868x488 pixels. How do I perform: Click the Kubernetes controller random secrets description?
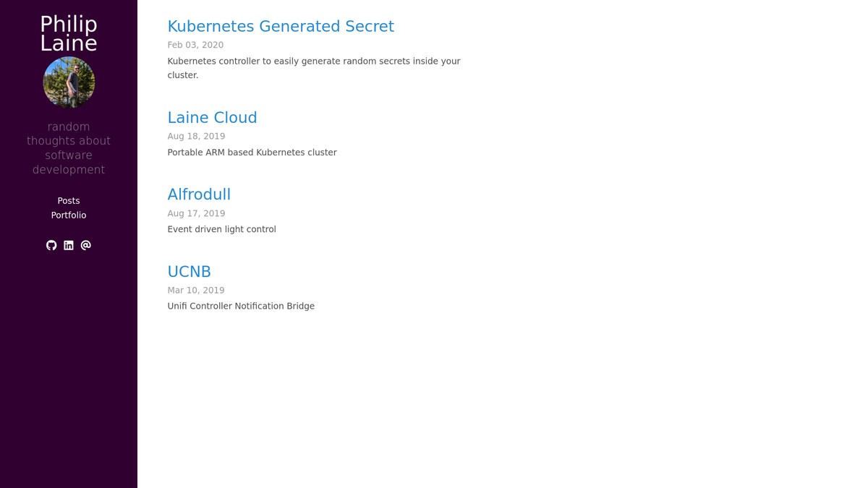pyautogui.click(x=314, y=68)
